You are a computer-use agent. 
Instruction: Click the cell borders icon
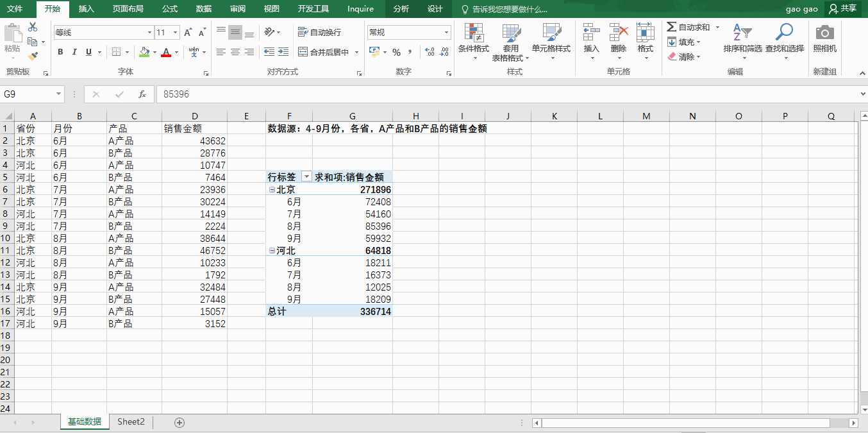[116, 52]
